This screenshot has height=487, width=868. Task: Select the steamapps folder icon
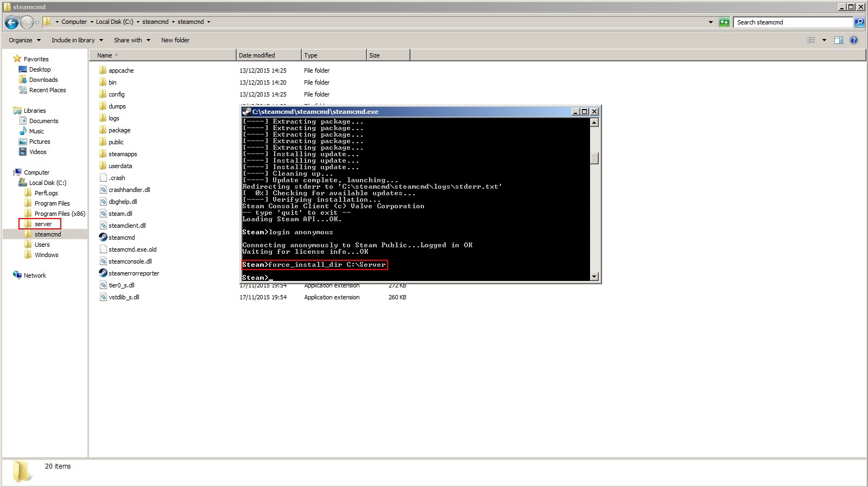[103, 154]
